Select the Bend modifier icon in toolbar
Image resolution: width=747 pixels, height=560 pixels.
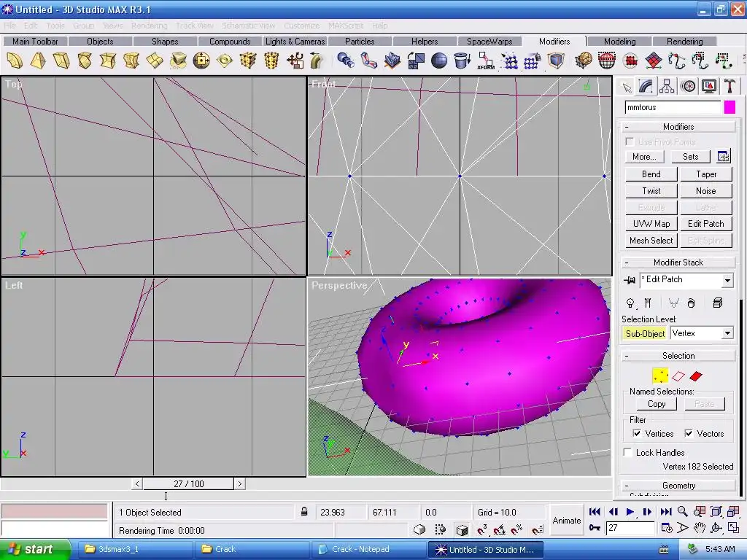tap(15, 61)
